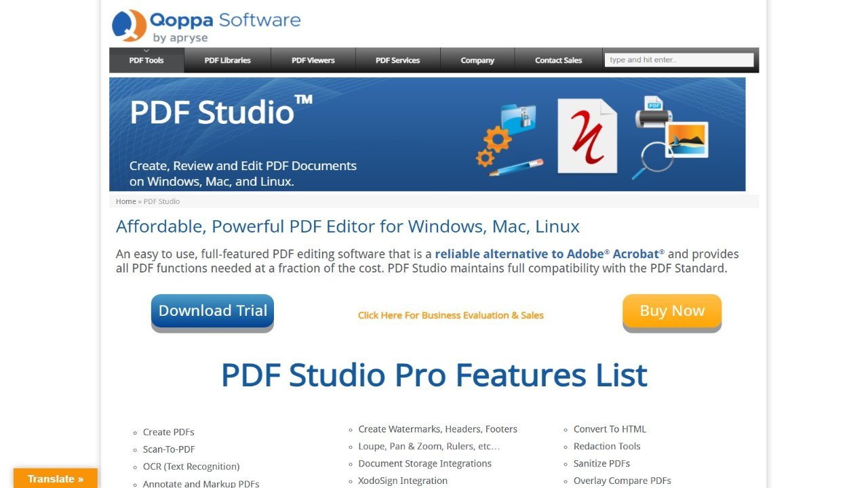Click the PDF Studio Pro Features List heading
868x488 pixels.
pos(434,375)
